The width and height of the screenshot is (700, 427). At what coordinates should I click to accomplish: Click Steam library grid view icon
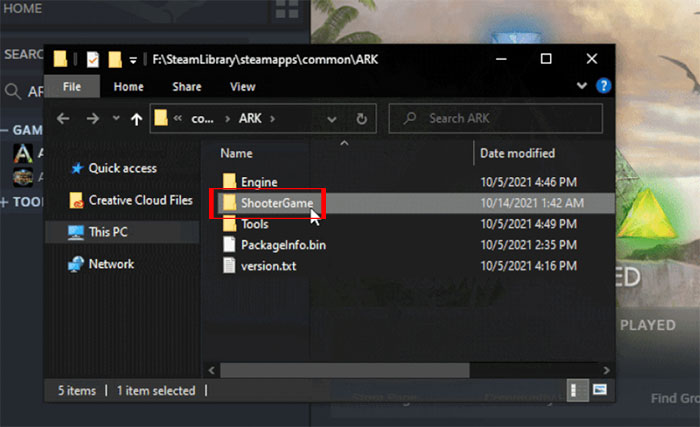pos(287,9)
